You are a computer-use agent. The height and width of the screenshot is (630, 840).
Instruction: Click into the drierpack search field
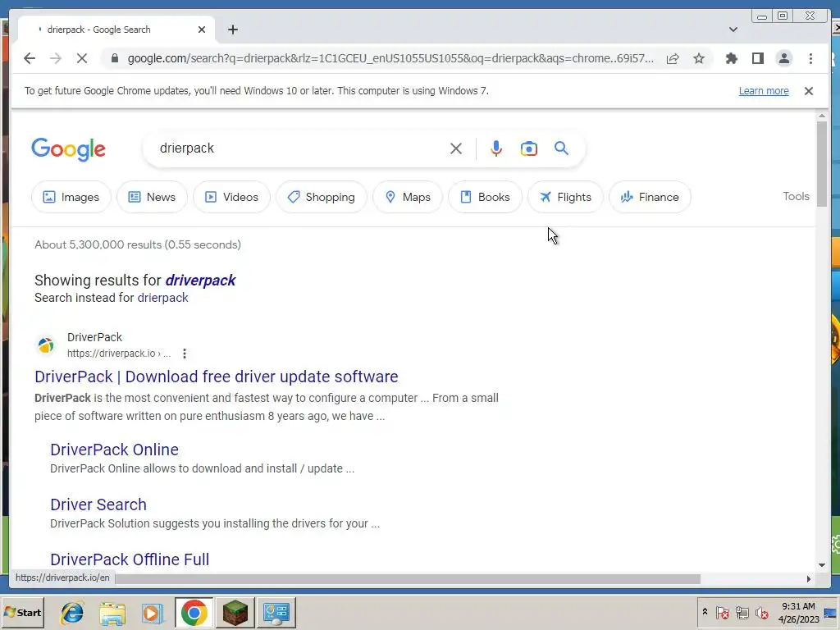[300, 148]
